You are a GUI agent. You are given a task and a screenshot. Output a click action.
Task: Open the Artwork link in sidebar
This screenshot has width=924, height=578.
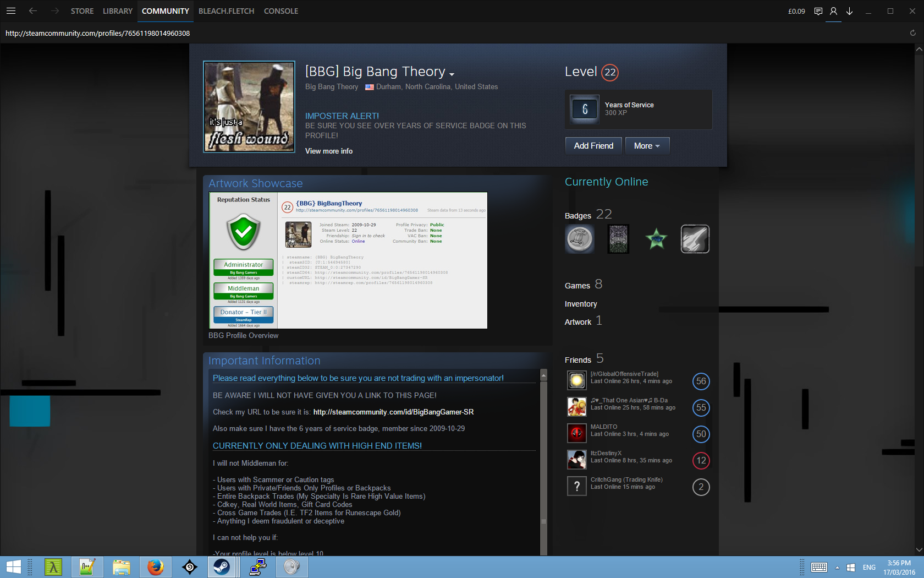click(578, 322)
